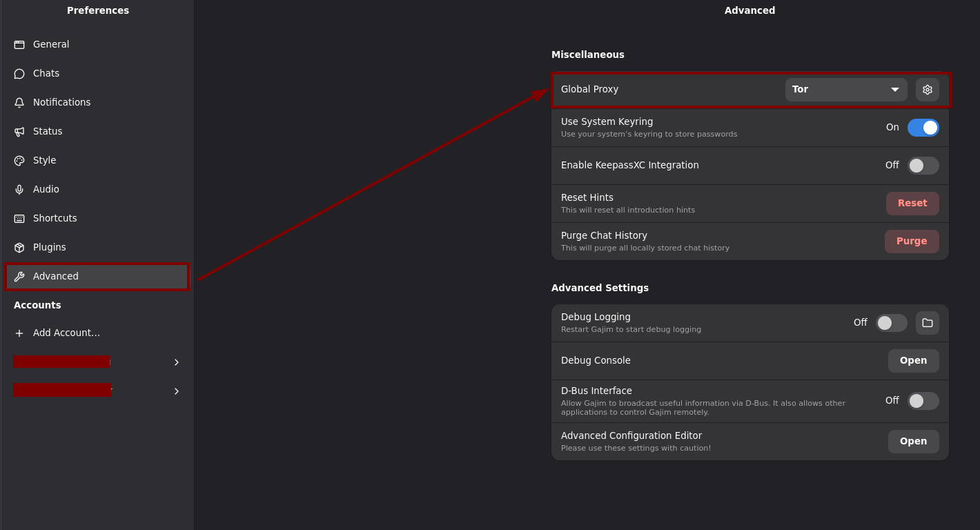The height and width of the screenshot is (530, 980).
Task: Expand the first account chevron
Action: [x=177, y=362]
